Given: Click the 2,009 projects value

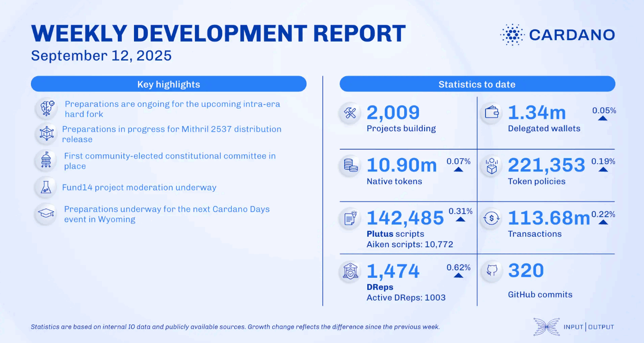Looking at the screenshot, I should [x=393, y=113].
